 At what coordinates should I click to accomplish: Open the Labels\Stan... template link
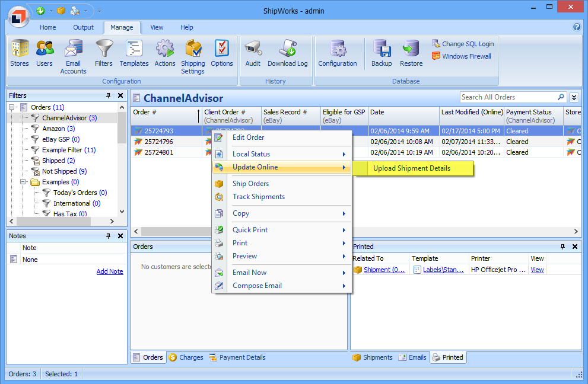(443, 270)
